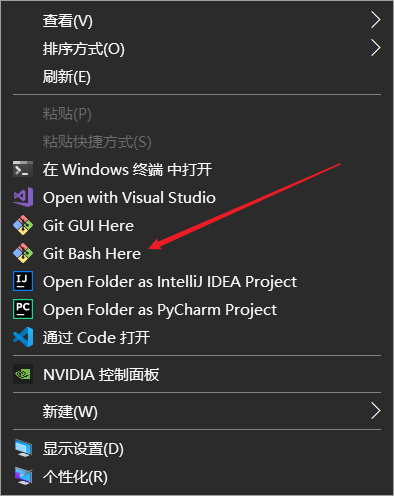The image size is (394, 496).
Task: Choose 通过 Code 打开
Action: tap(197, 337)
